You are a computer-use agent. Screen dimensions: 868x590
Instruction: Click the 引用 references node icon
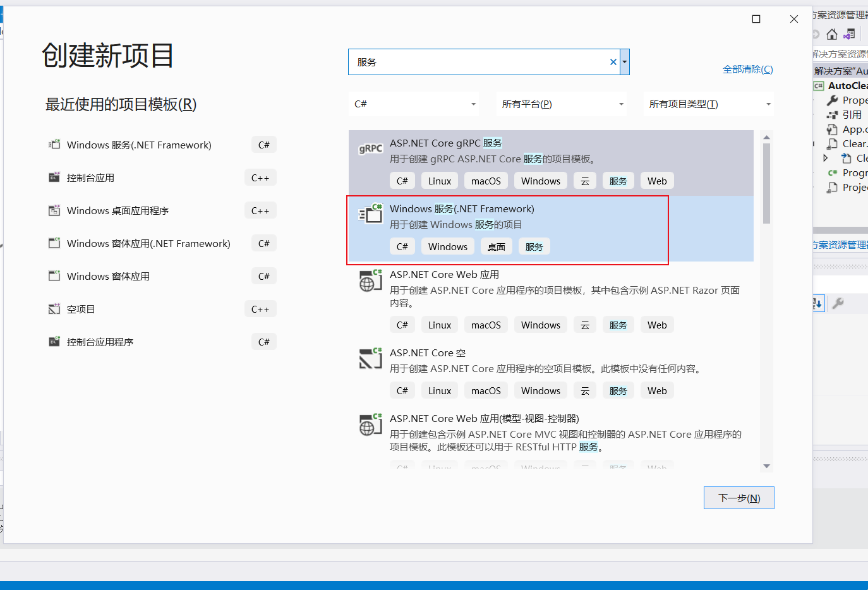point(834,114)
